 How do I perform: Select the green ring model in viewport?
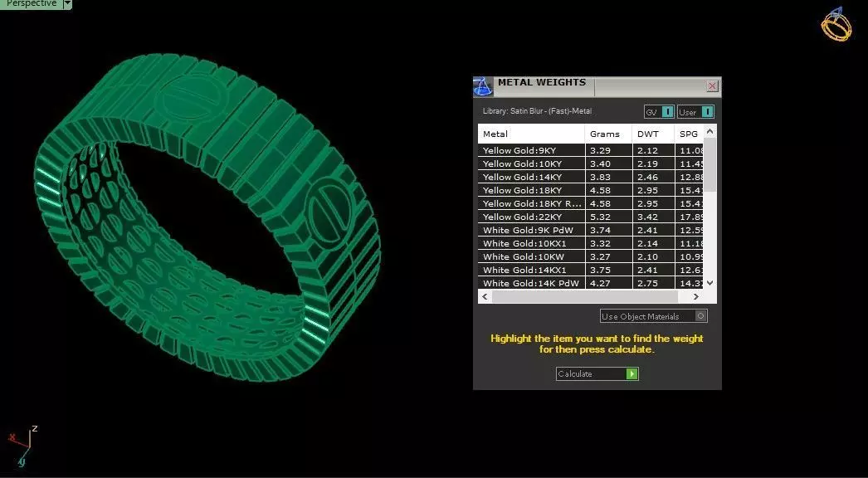(x=207, y=216)
